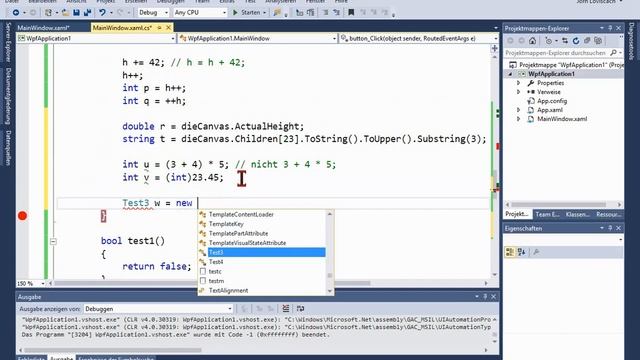The width and height of the screenshot is (640, 360).
Task: Expand the MainWindow.xaml node in tree
Action: (x=518, y=119)
